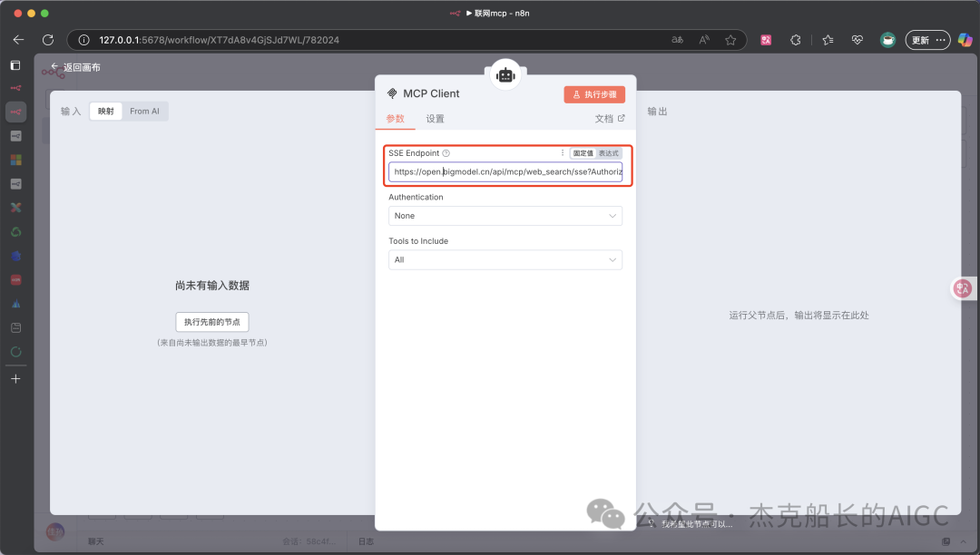This screenshot has width=980, height=555.
Task: Switch to the first n8n tab in sidebar
Action: [x=15, y=88]
